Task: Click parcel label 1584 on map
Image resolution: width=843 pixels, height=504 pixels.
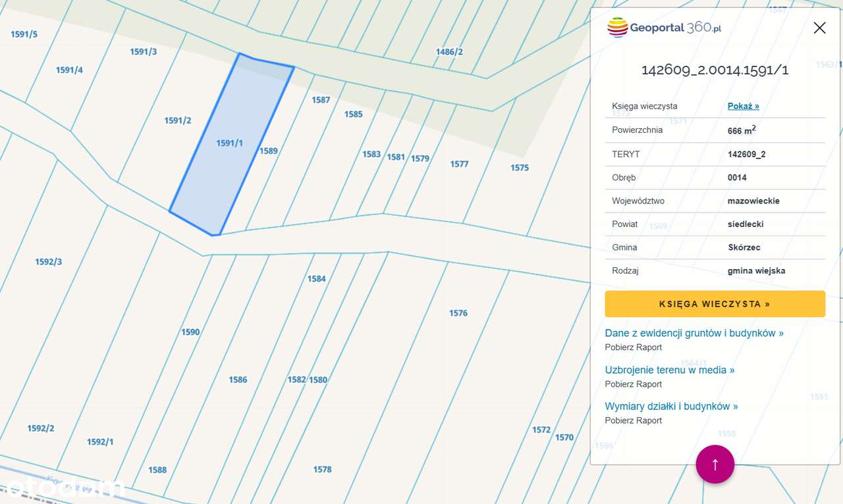Action: [317, 279]
